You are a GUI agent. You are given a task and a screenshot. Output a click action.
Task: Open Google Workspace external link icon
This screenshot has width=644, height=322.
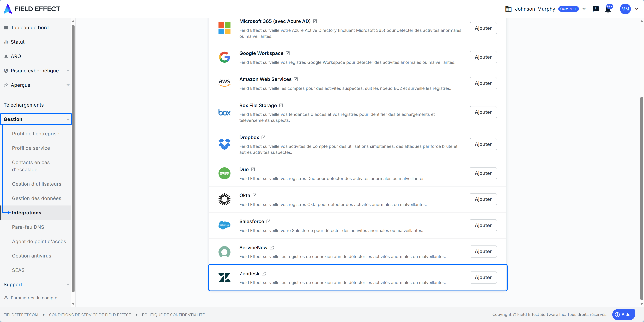pyautogui.click(x=288, y=53)
